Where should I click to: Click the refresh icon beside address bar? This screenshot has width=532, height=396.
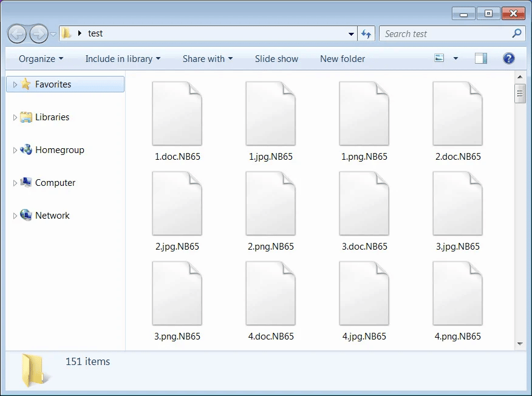tap(366, 34)
